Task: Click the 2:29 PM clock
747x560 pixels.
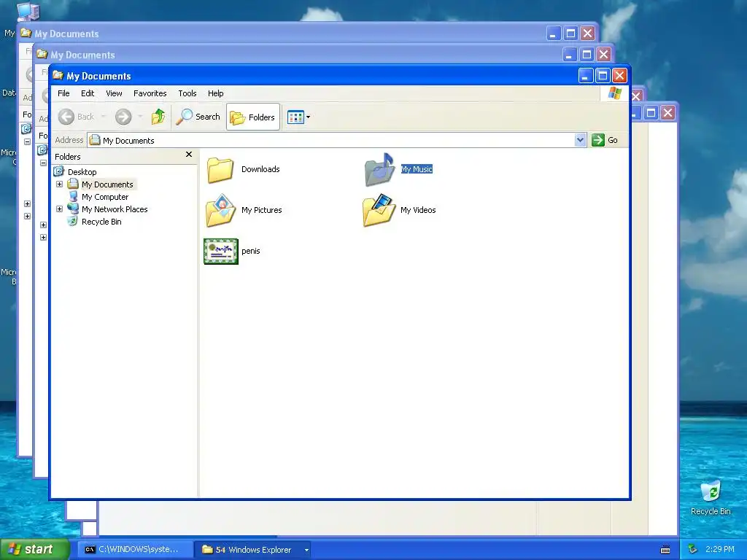Action: (719, 549)
